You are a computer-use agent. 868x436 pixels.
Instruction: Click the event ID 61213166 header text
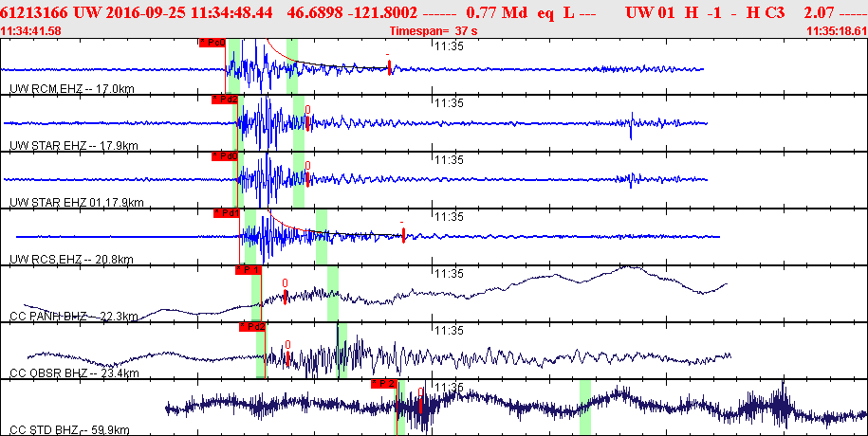tap(34, 12)
